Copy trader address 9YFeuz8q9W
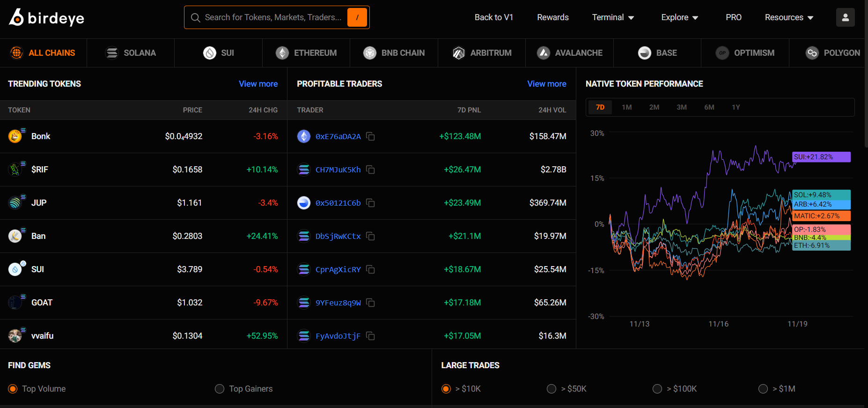 tap(370, 303)
